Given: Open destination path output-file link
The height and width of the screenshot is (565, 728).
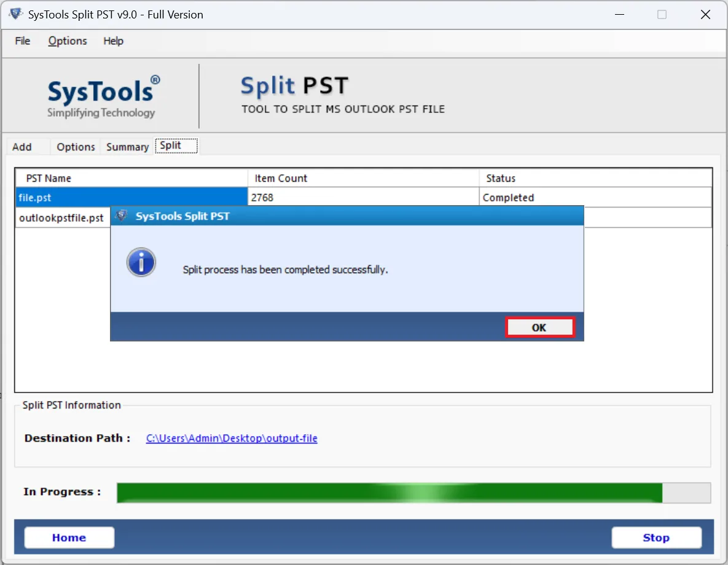Looking at the screenshot, I should (232, 438).
